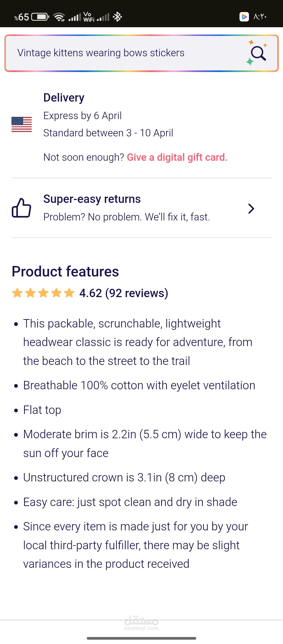Tap the US flag delivery icon
The height and width of the screenshot is (644, 283).
(21, 124)
